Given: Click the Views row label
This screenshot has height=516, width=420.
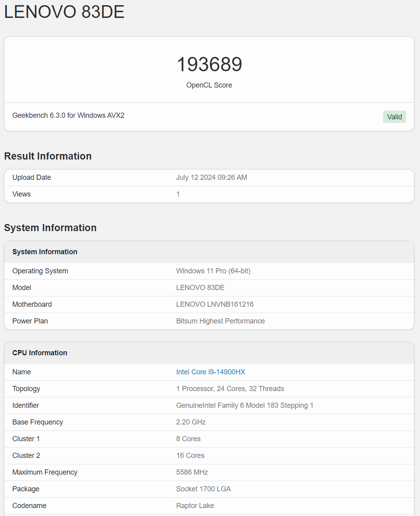Looking at the screenshot, I should pyautogui.click(x=21, y=194).
